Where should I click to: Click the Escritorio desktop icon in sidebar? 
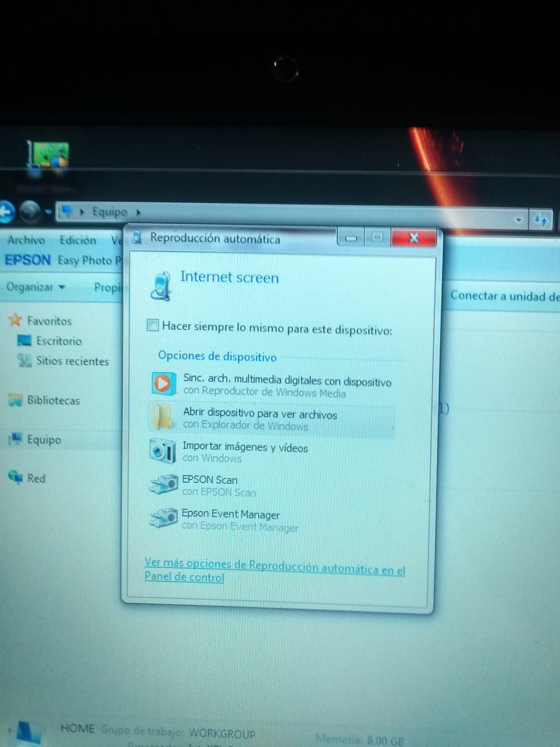(x=24, y=340)
